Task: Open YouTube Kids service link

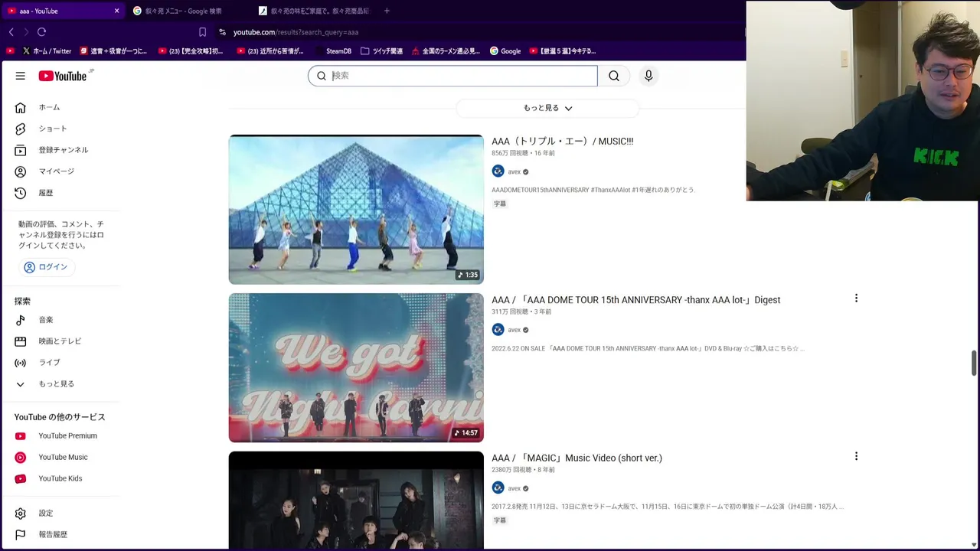Action: coord(61,479)
